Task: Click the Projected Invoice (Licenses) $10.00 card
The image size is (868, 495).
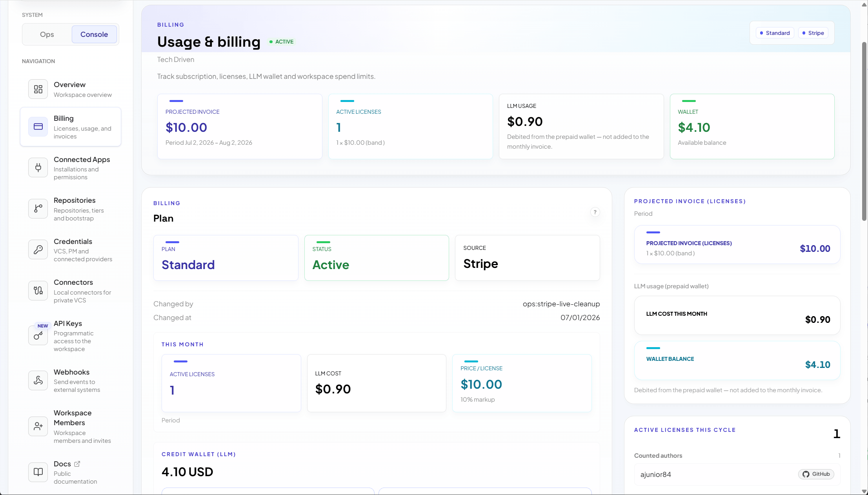Action: (737, 245)
